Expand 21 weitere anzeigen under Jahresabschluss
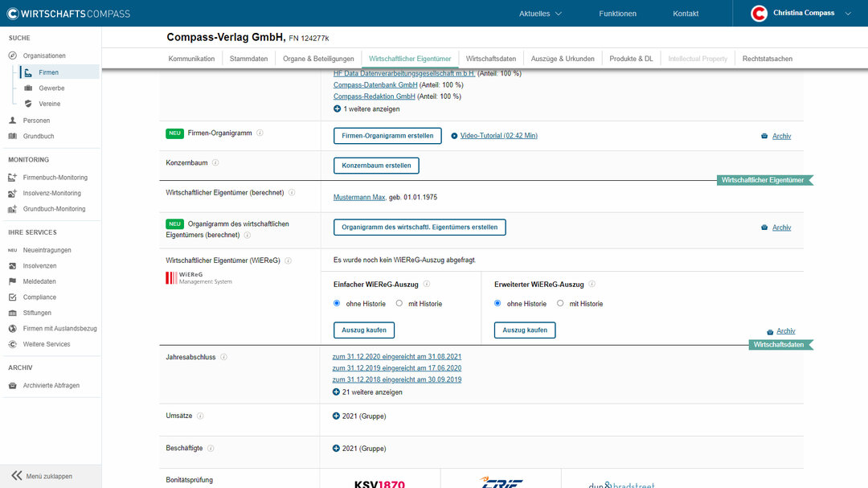Image resolution: width=868 pixels, height=488 pixels. coord(367,392)
